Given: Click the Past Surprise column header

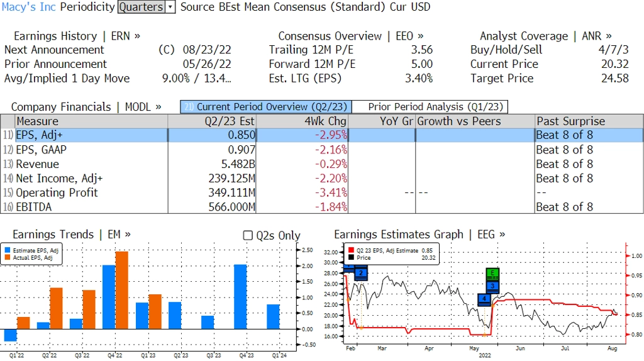Looking at the screenshot, I should click(589, 121).
